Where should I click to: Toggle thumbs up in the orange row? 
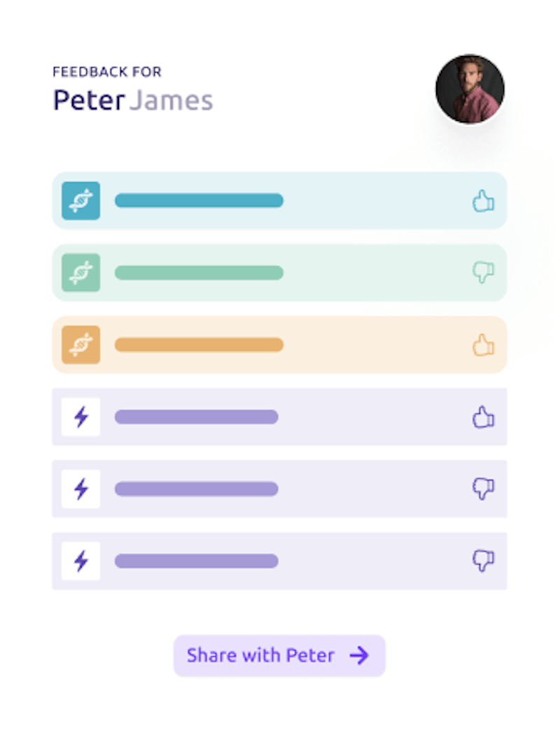(x=483, y=345)
